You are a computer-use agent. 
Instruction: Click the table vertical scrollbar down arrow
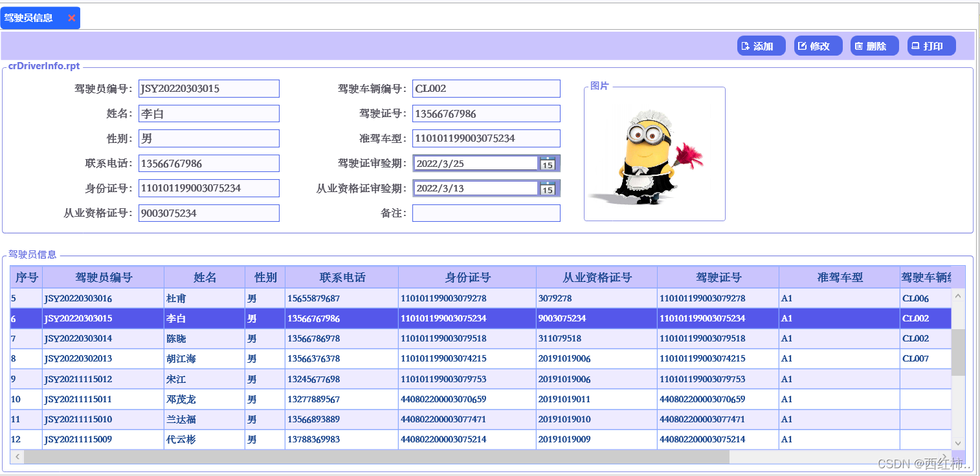tap(958, 443)
